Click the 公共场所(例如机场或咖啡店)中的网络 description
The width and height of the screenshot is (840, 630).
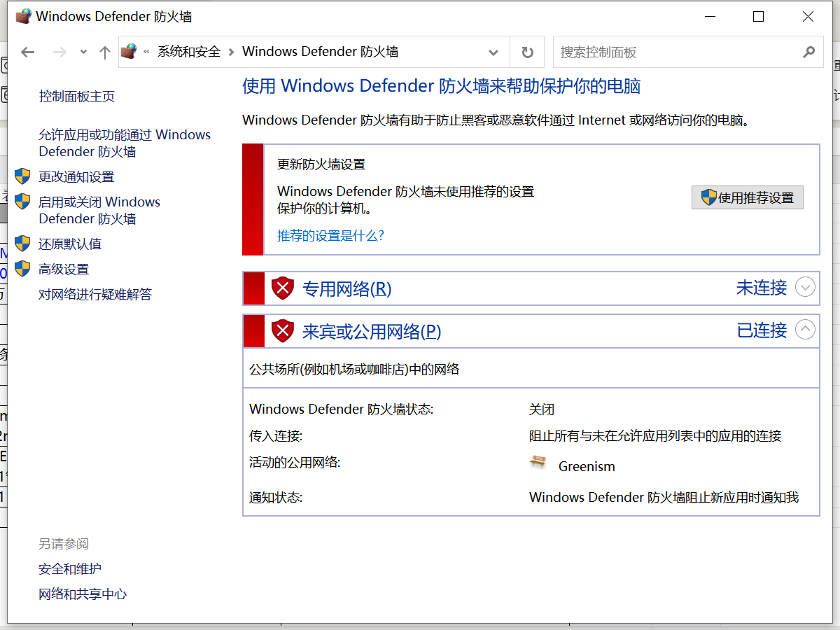click(x=354, y=369)
